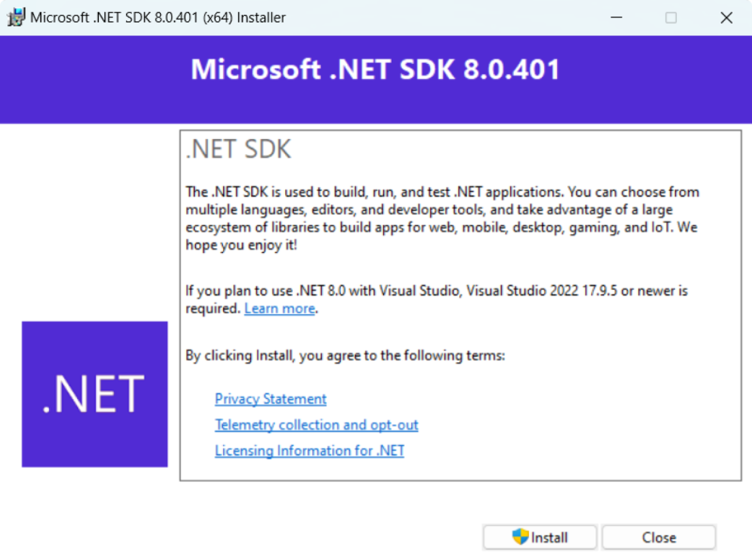Maximize the installer window
The width and height of the screenshot is (752, 560).
click(671, 17)
